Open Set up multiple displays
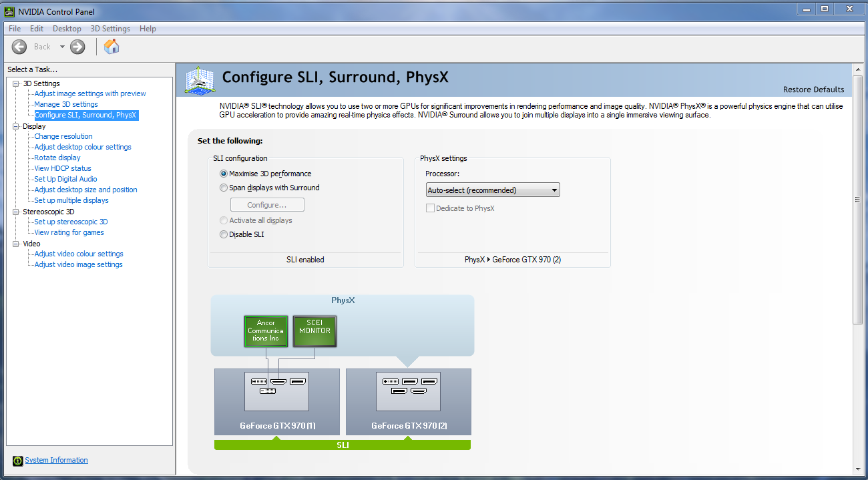This screenshot has height=480, width=868. 71,200
